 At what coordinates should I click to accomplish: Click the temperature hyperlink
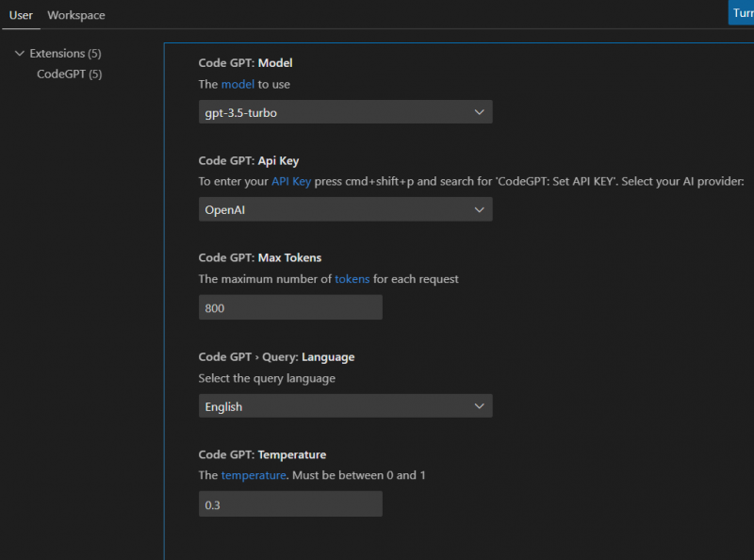tap(253, 475)
